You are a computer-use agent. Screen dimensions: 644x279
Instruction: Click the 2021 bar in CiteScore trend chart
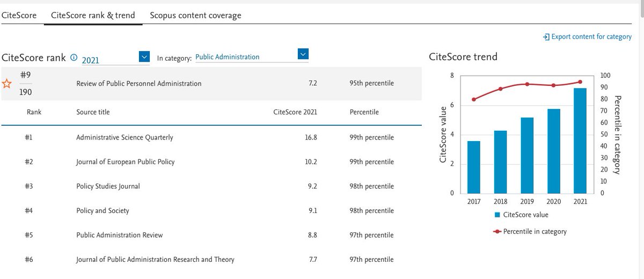[x=580, y=141]
